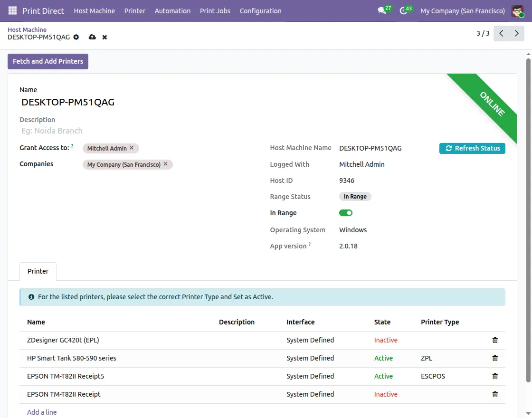Open the Automation menu
Image resolution: width=532 pixels, height=418 pixels.
tap(172, 10)
